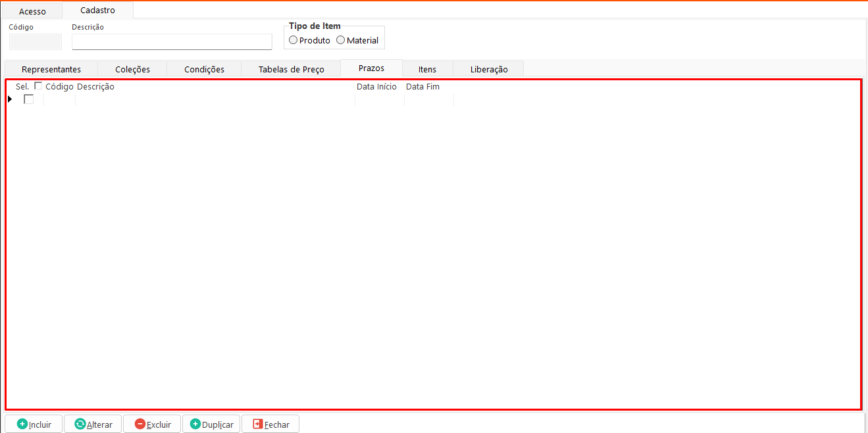The width and height of the screenshot is (868, 433).
Task: Click the red minus Excluir icon
Action: click(140, 424)
